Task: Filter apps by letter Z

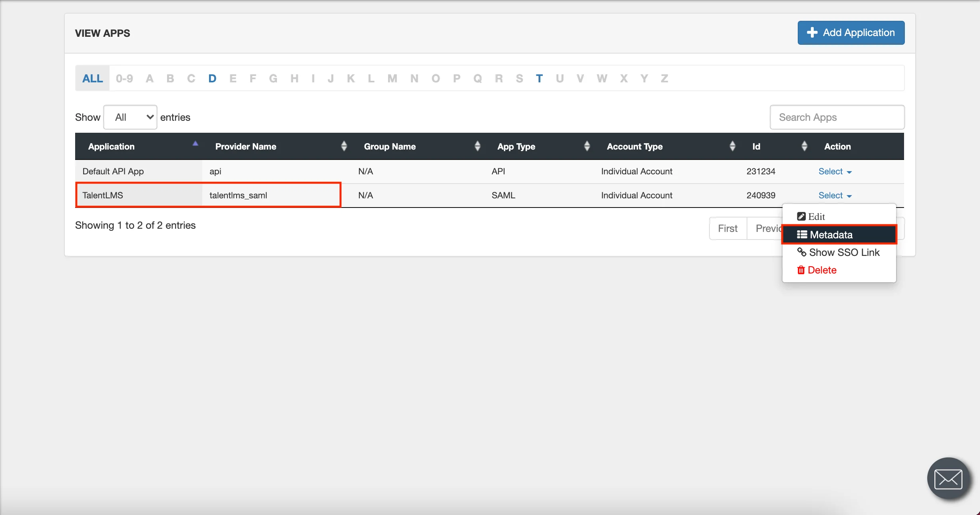Action: [664, 78]
